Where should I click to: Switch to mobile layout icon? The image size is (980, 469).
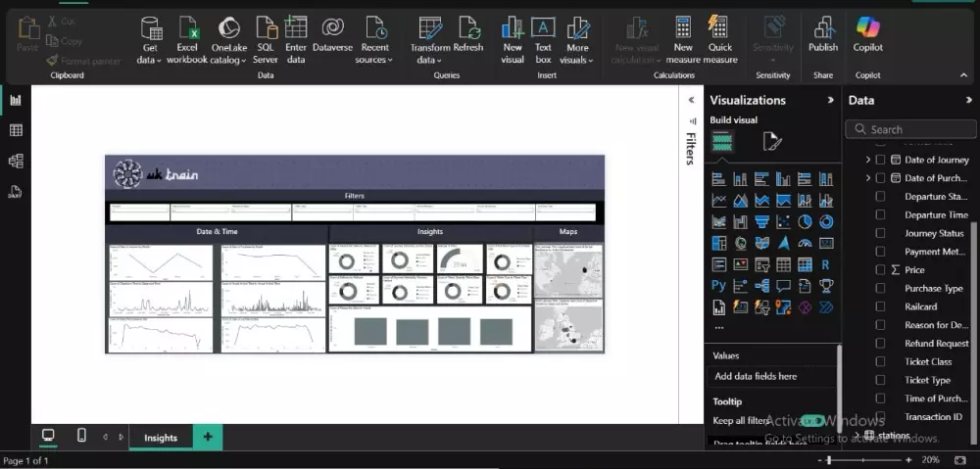81,436
